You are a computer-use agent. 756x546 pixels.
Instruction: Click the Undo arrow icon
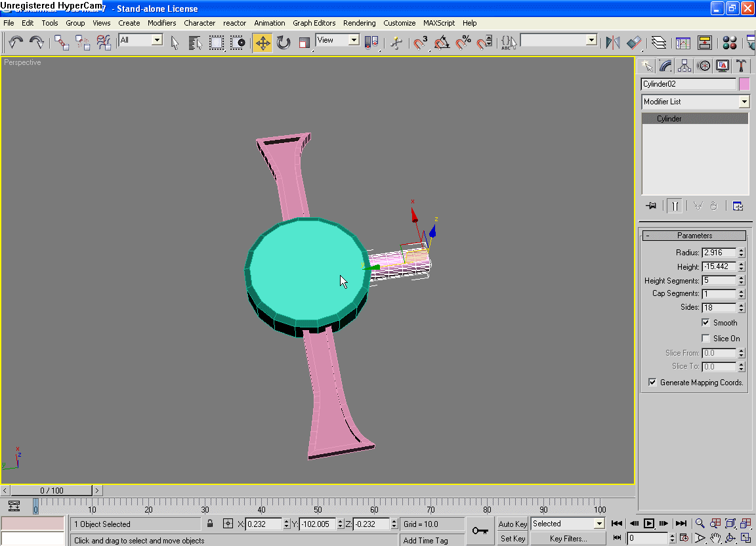click(16, 43)
